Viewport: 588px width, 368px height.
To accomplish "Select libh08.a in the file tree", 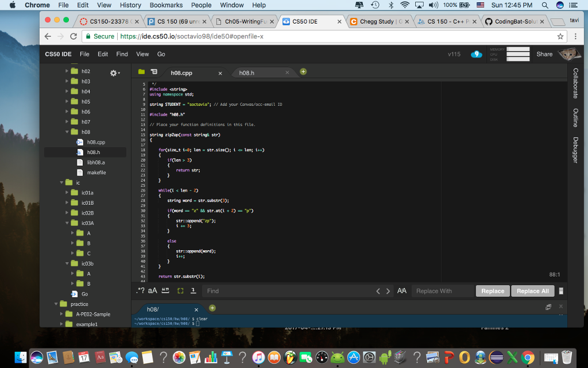I will 96,162.
